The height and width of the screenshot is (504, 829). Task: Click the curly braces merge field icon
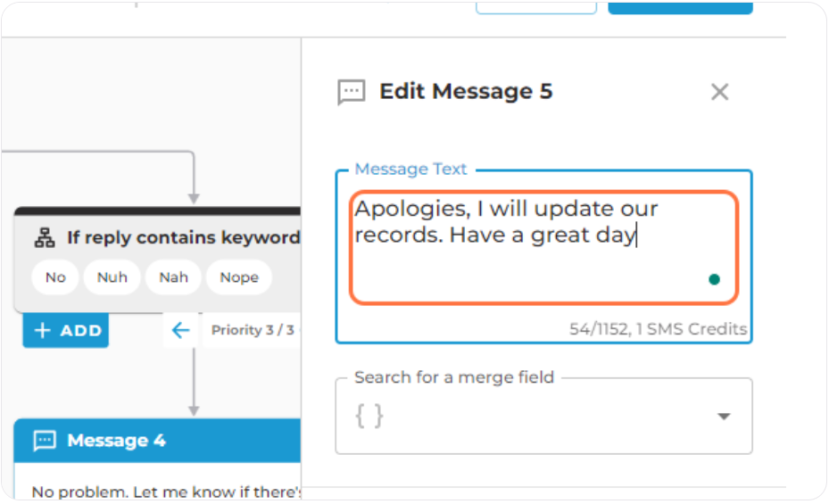click(369, 416)
